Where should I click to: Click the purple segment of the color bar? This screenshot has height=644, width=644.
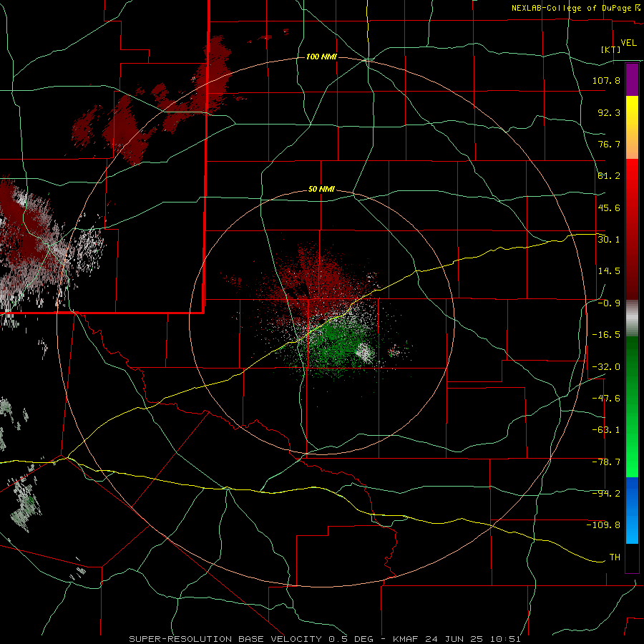pyautogui.click(x=632, y=79)
